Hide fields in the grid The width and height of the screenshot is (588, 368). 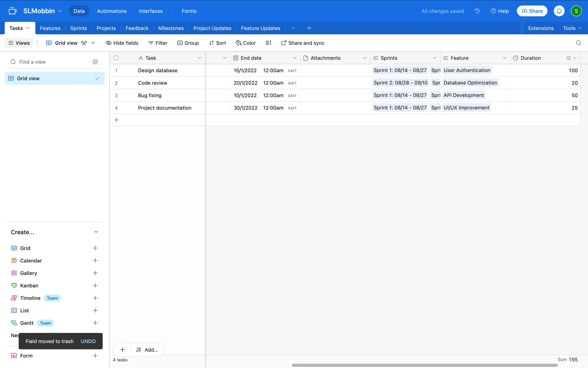(122, 43)
